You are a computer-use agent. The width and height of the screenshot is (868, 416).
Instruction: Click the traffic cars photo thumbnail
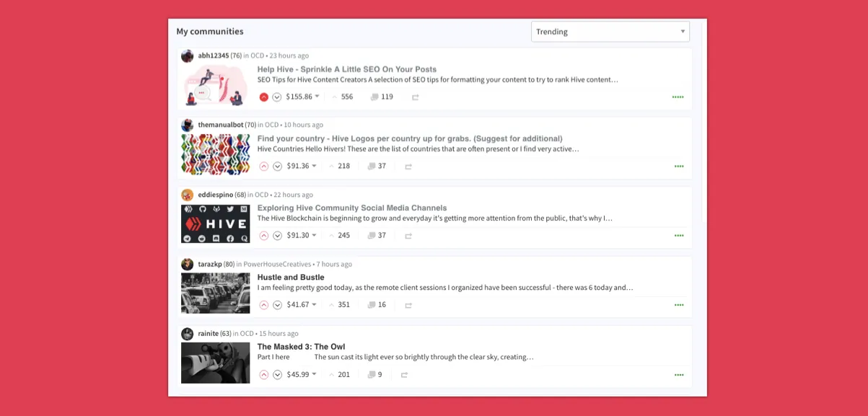point(215,293)
